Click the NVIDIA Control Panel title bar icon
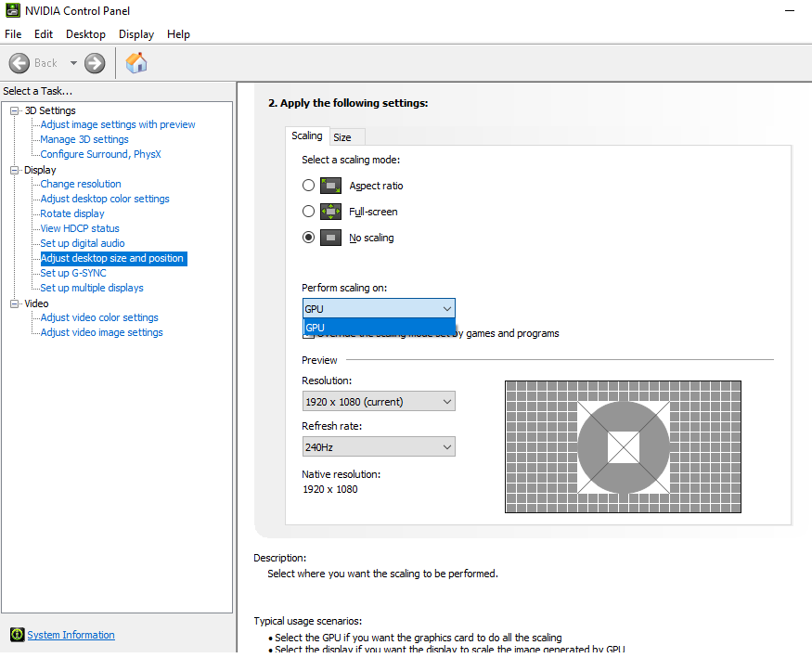 [11, 11]
